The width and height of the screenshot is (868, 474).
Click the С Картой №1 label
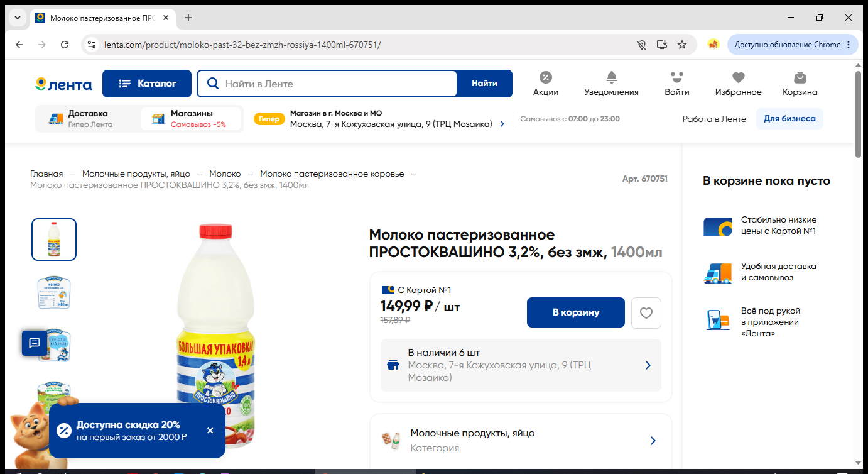coord(424,290)
